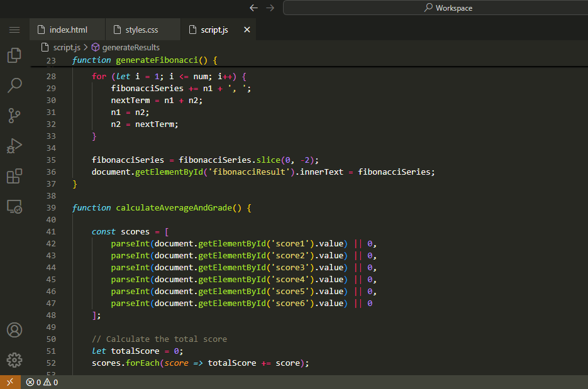Screen dimensions: 588x389
Task: Open the Extensions view
Action: [x=14, y=176]
